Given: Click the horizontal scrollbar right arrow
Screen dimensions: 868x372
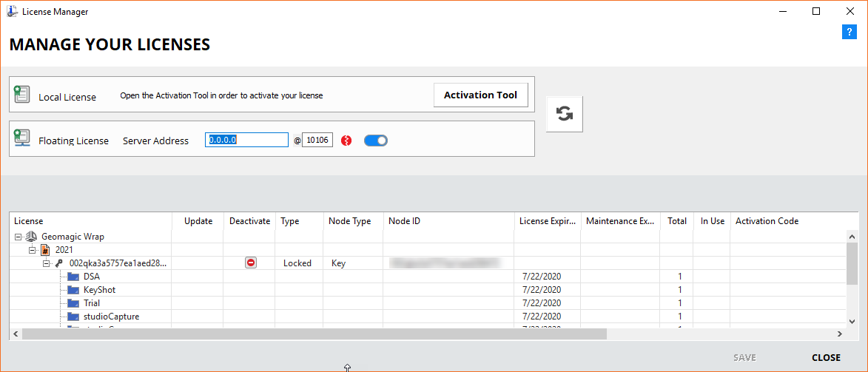Looking at the screenshot, I should coord(840,334).
